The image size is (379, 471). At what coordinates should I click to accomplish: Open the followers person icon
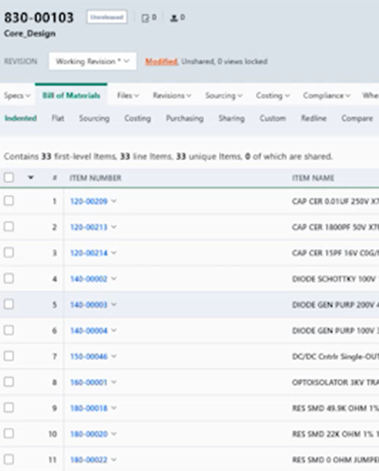click(174, 18)
